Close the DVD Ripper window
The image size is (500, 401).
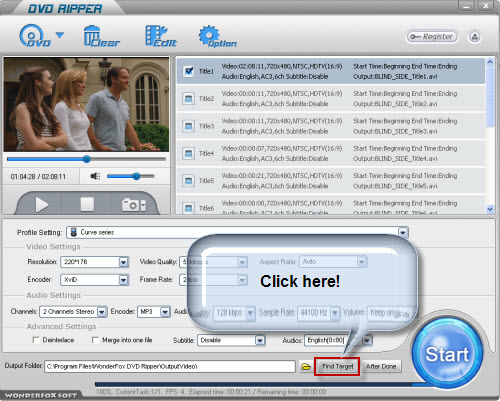click(485, 5)
